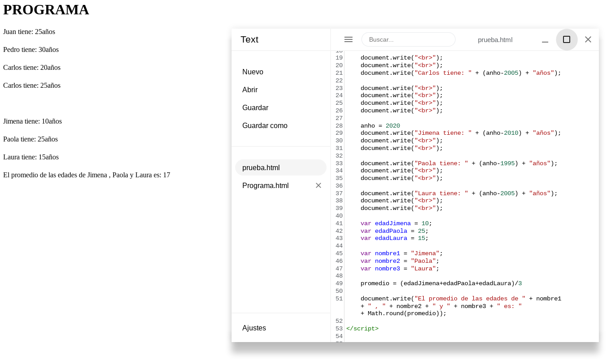Screen dimensions: 615x364
Task: Click the 'var edadJimena = 10' line
Action: [x=396, y=223]
